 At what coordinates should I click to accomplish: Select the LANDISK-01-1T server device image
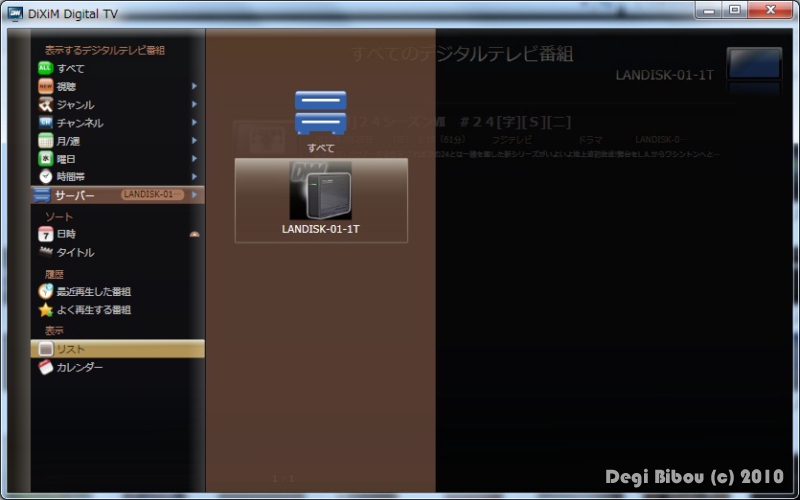pos(320,191)
